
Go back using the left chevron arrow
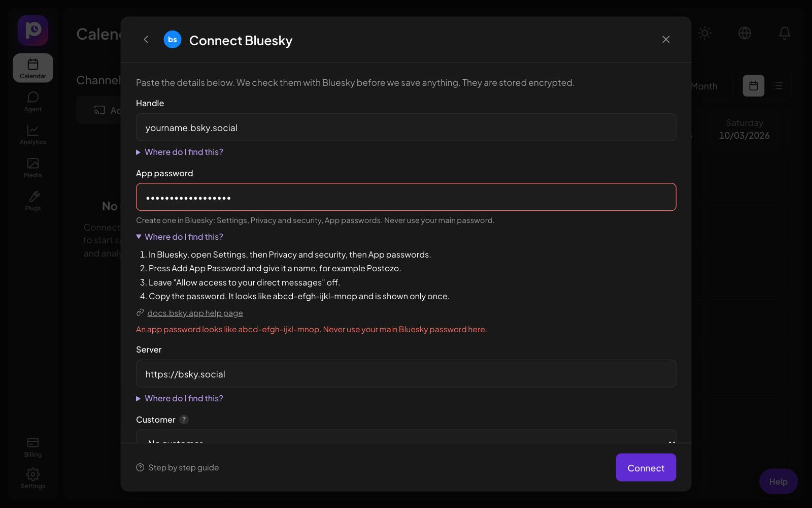[146, 40]
